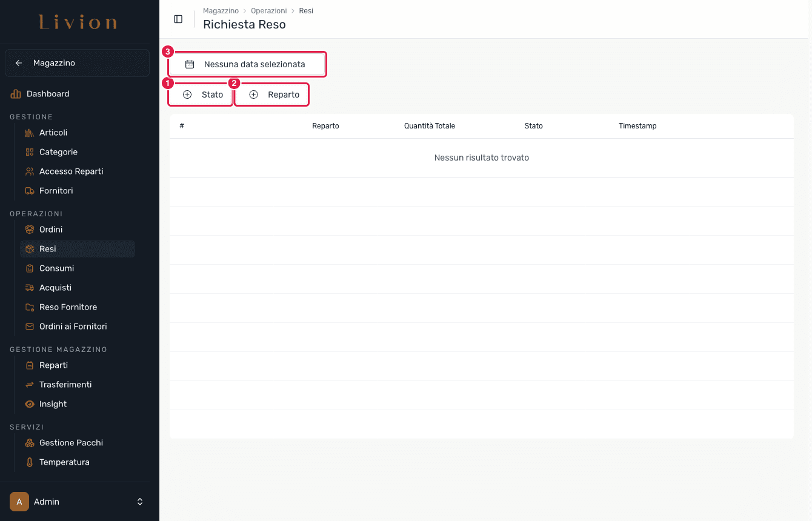Click the Richiesta Reso page title

click(244, 25)
